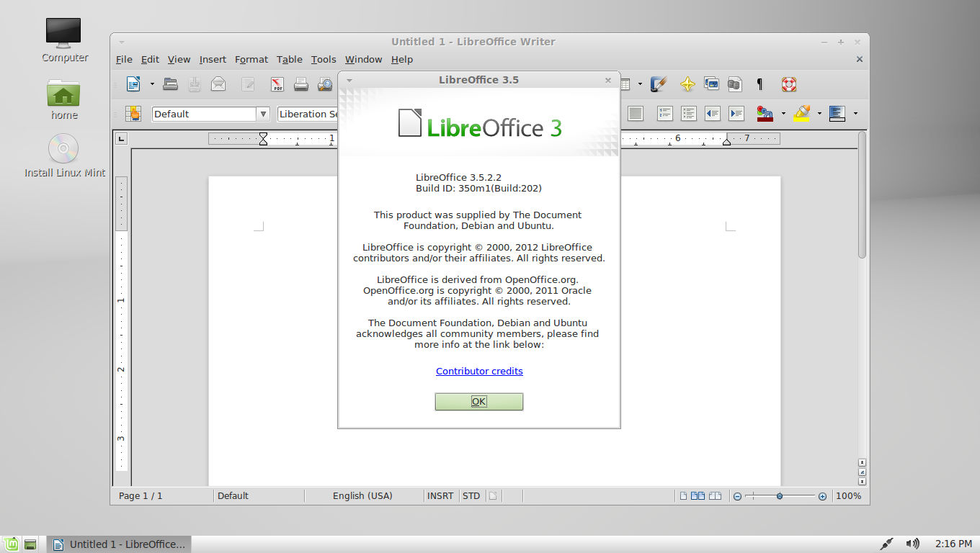980x553 pixels.
Task: Toggle INSRT insert mode in status bar
Action: point(441,495)
